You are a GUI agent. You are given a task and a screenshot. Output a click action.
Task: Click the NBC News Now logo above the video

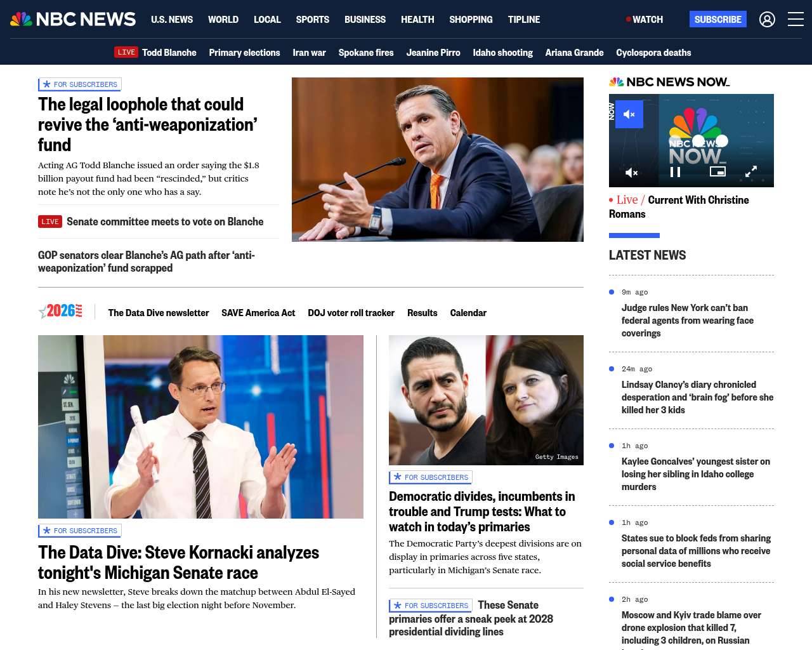[x=669, y=82]
